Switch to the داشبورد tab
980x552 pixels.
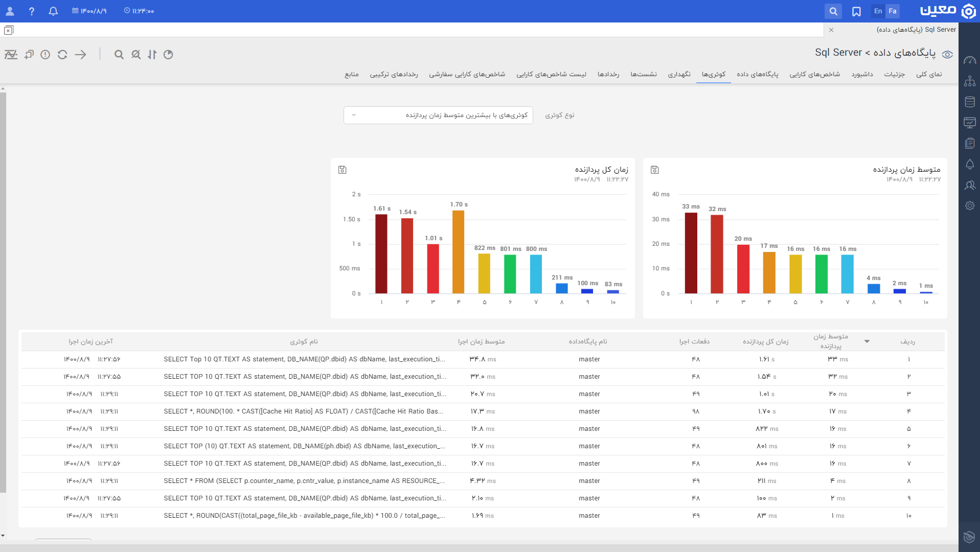click(862, 75)
